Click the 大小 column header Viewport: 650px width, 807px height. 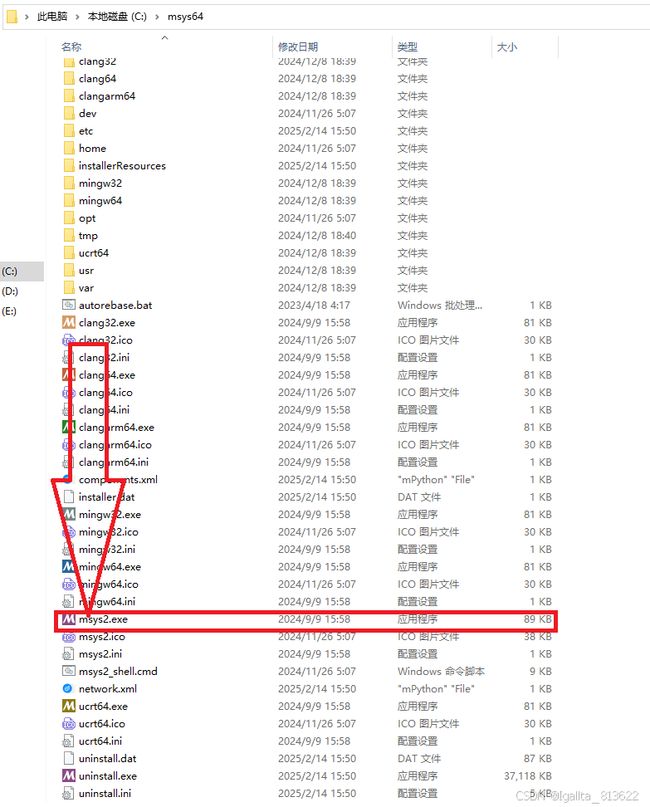pyautogui.click(x=507, y=47)
